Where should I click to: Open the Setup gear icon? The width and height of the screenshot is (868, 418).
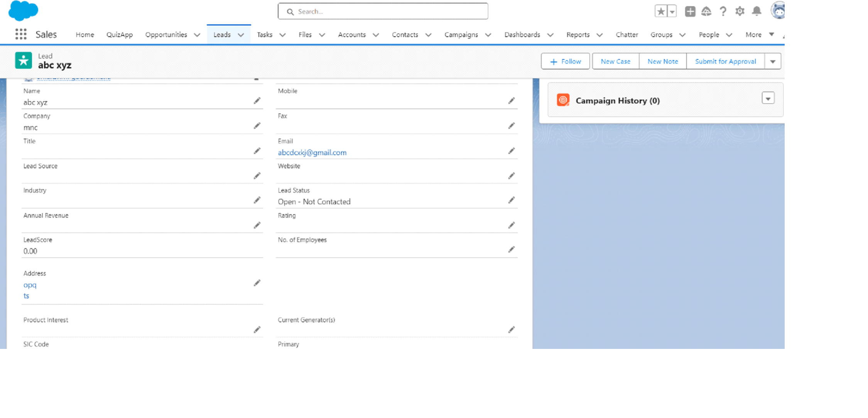pos(740,12)
